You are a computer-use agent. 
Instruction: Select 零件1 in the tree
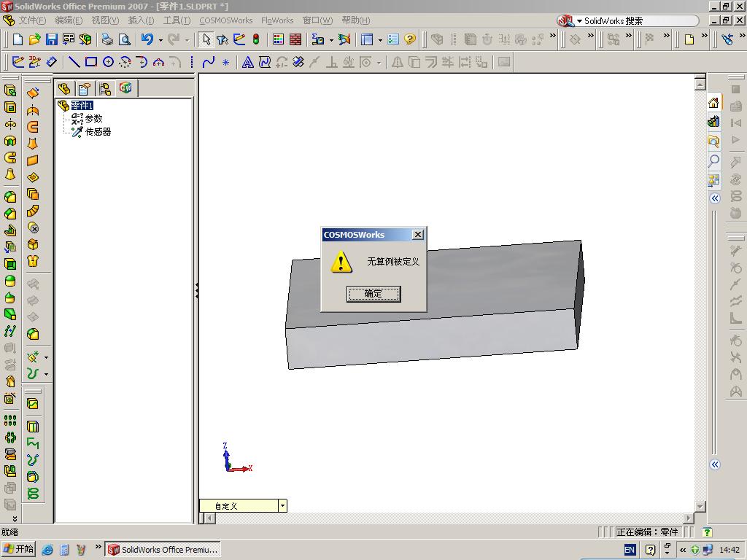click(x=82, y=105)
